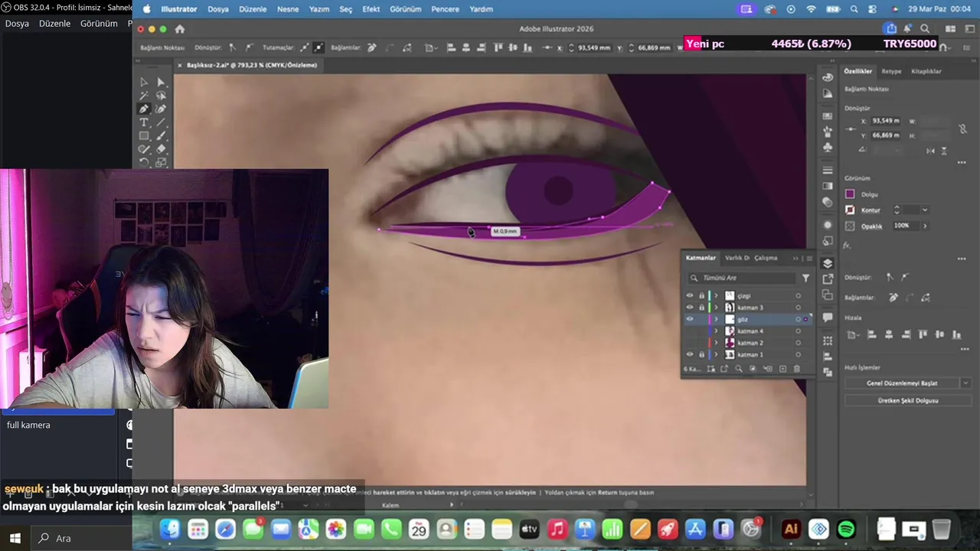Click the Layers panel icon in dock
This screenshot has width=980, height=551.
(x=828, y=263)
